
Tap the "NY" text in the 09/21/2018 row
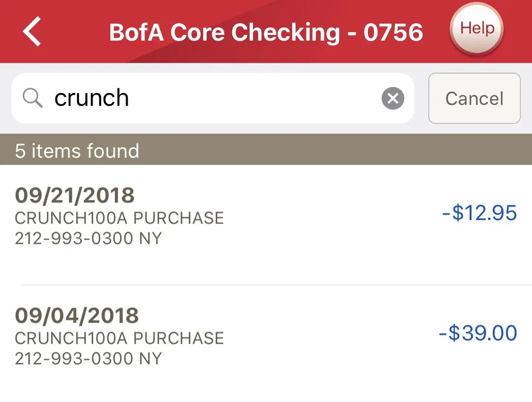[151, 238]
